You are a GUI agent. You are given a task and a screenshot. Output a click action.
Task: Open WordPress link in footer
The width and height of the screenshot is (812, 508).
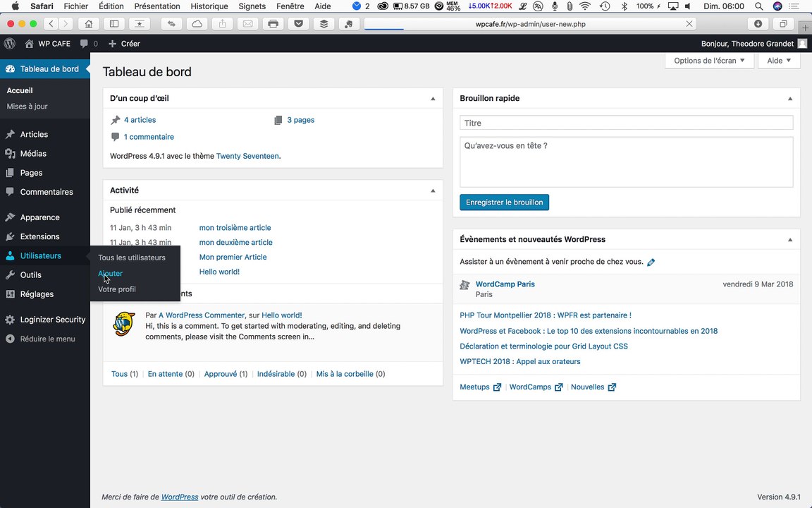point(180,497)
